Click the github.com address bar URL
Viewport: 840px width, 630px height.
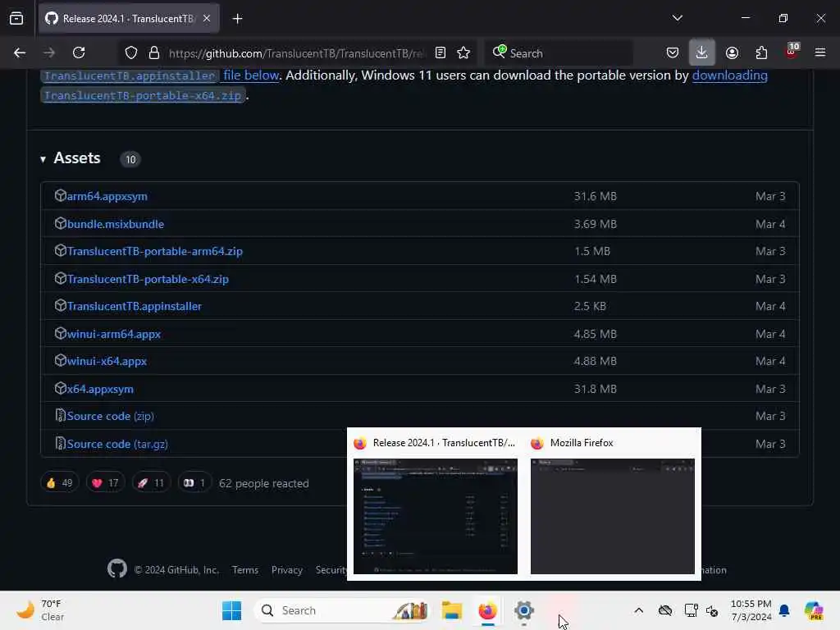296,53
